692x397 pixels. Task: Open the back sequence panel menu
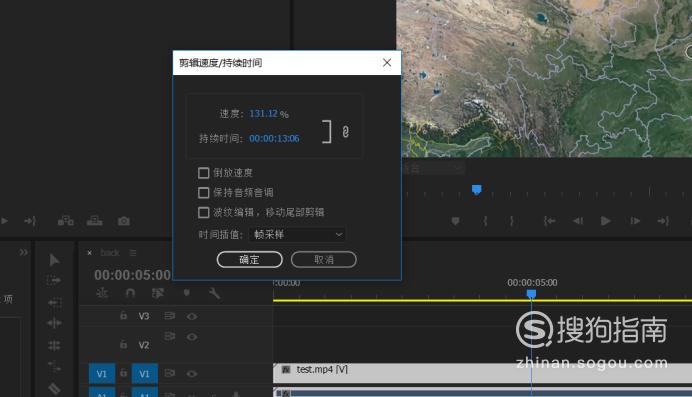click(133, 253)
